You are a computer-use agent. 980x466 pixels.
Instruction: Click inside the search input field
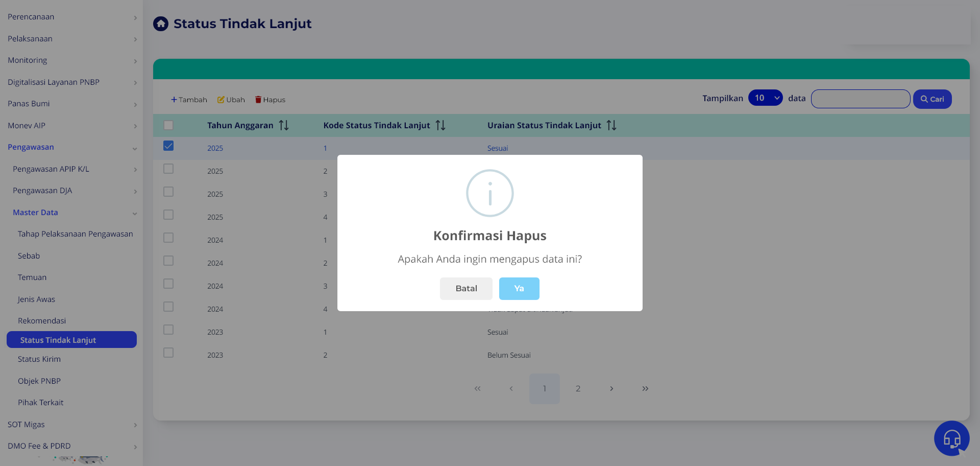861,99
